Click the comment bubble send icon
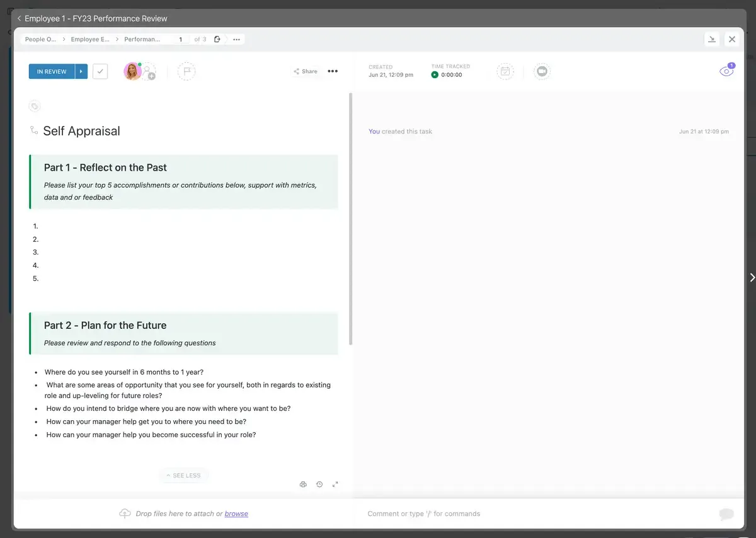This screenshot has height=538, width=756. 726,515
